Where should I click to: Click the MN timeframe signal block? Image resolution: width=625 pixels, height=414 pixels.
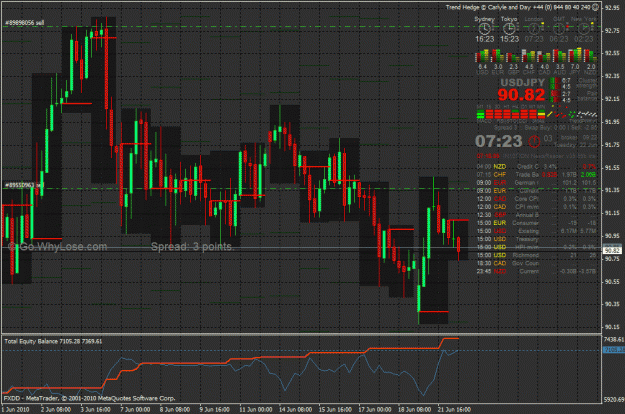coord(541,115)
